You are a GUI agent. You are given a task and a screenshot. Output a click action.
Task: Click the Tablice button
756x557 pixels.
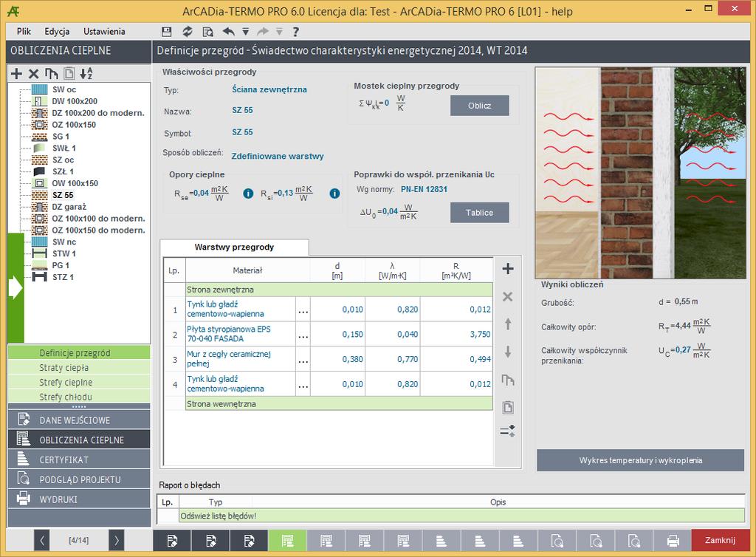[479, 213]
